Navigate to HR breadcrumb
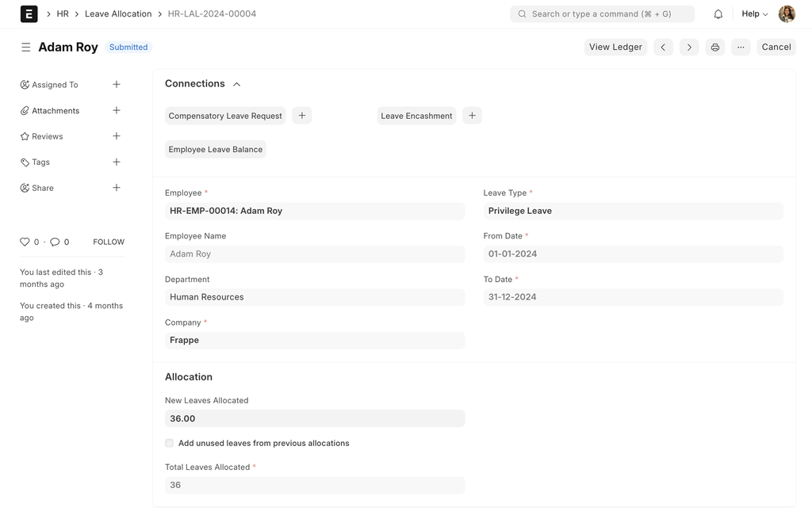The height and width of the screenshot is (515, 812). pos(63,14)
